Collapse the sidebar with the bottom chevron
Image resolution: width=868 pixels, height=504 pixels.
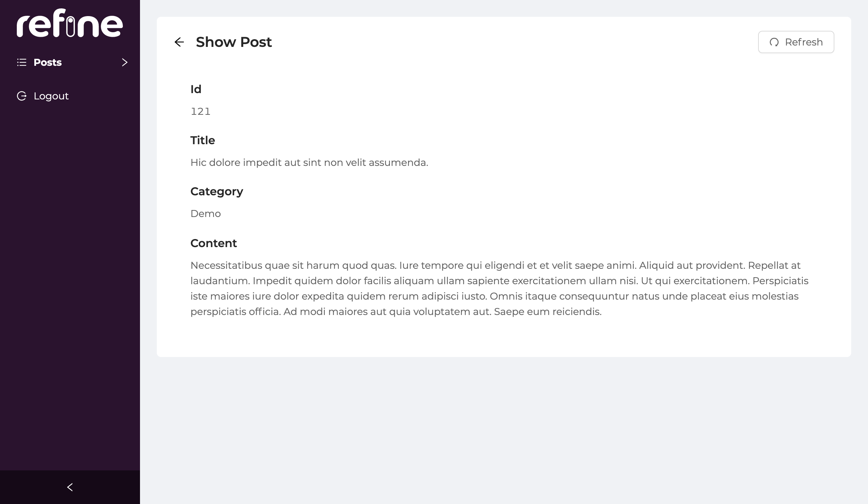[x=70, y=487]
